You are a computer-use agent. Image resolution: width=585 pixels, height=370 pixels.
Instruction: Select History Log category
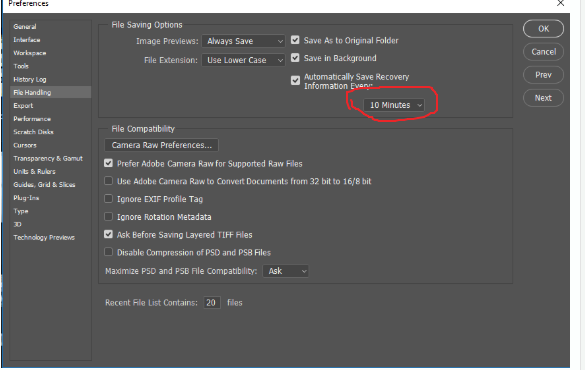coord(29,79)
